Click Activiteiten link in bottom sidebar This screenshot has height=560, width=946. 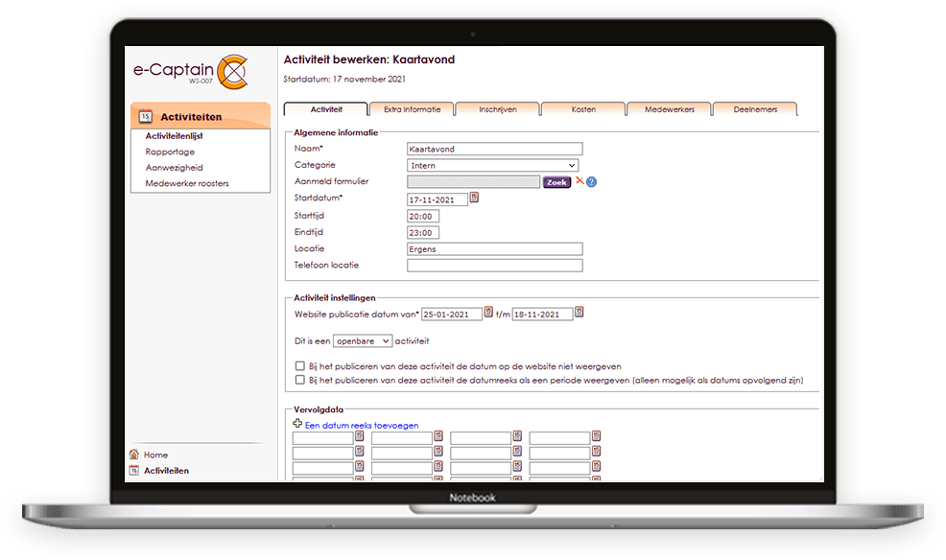(x=166, y=470)
